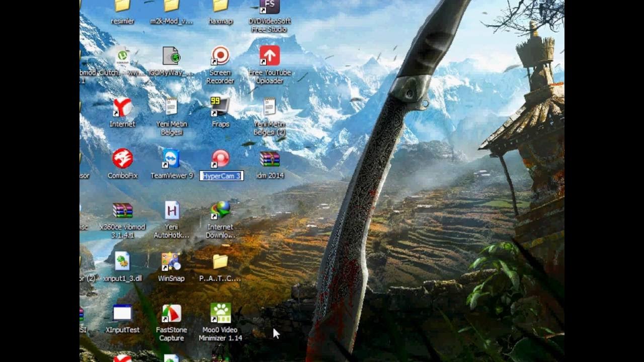Select the resimler folder on the desktop

click(122, 6)
